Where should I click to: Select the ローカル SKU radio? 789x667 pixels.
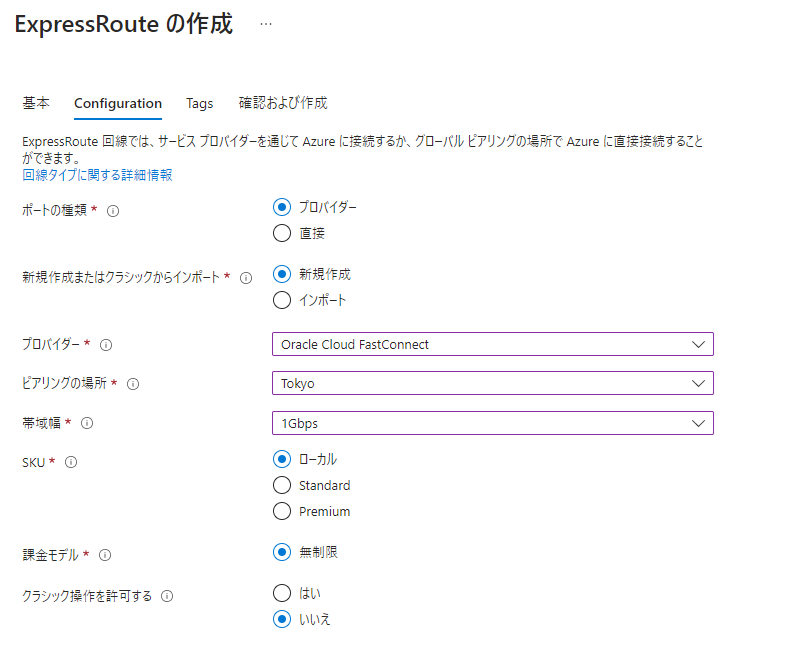tap(282, 459)
